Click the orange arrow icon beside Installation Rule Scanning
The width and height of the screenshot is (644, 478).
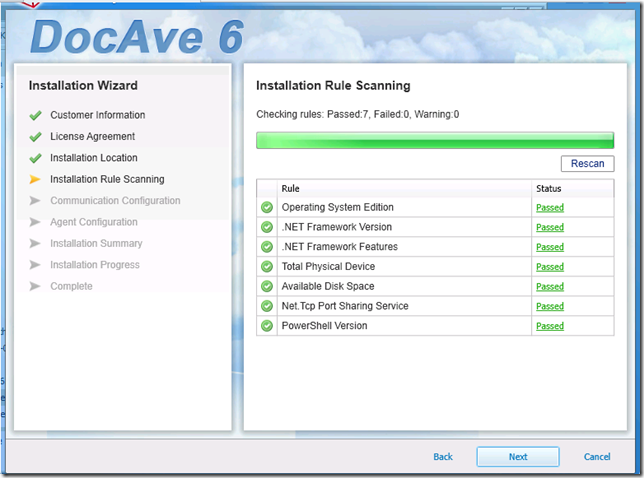[x=35, y=179]
